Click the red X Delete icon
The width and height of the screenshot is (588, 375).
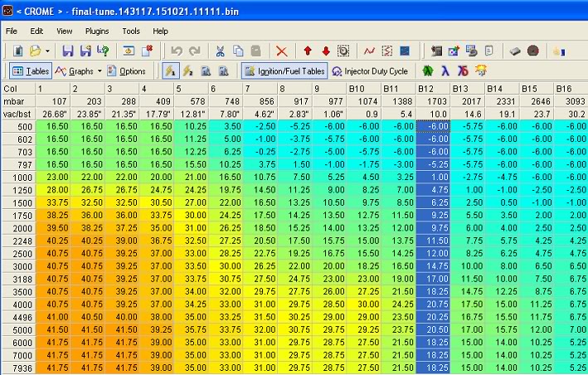point(282,51)
